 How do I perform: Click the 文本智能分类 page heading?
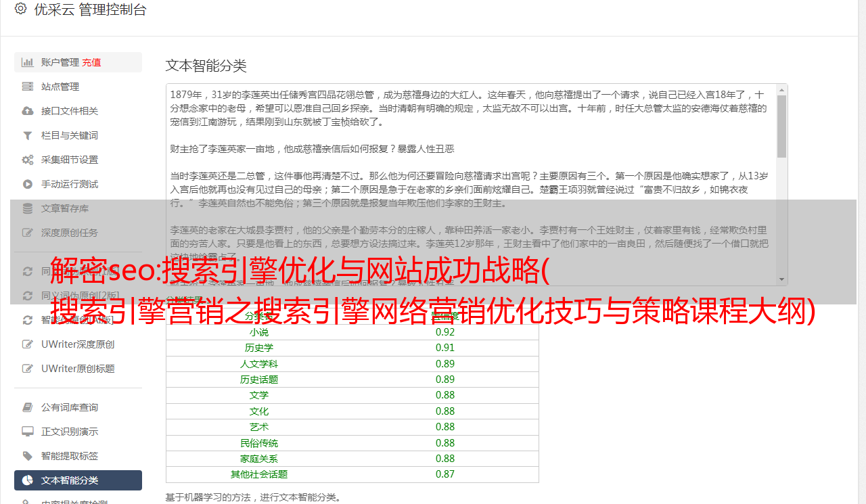(x=206, y=66)
